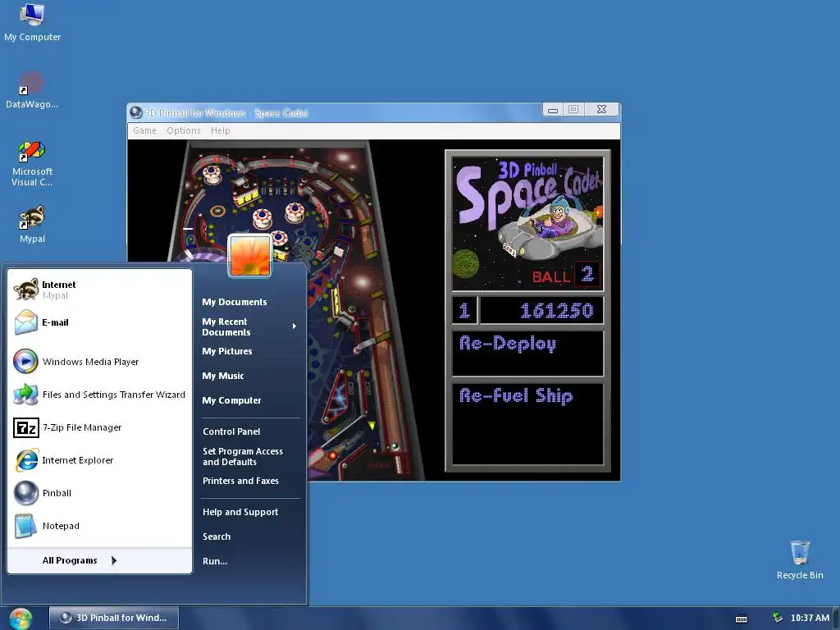Click the BALL 2 indicator
Image resolution: width=840 pixels, height=630 pixels.
pyautogui.click(x=565, y=276)
